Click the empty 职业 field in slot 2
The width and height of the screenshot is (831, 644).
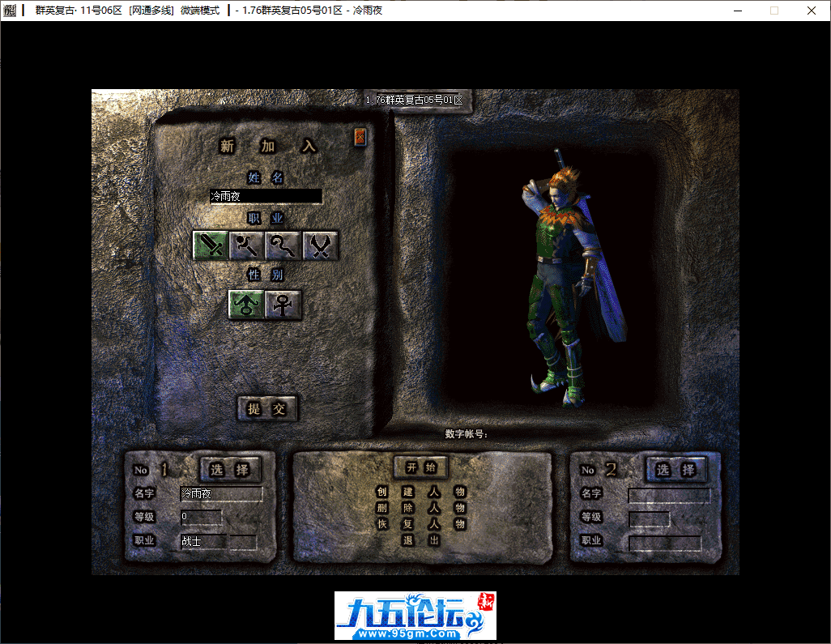pyautogui.click(x=665, y=543)
